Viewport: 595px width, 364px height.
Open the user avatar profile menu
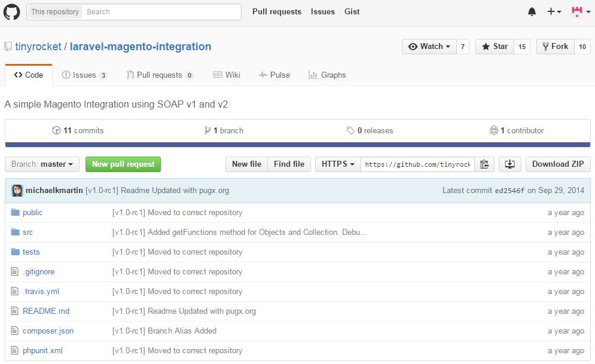pyautogui.click(x=581, y=12)
